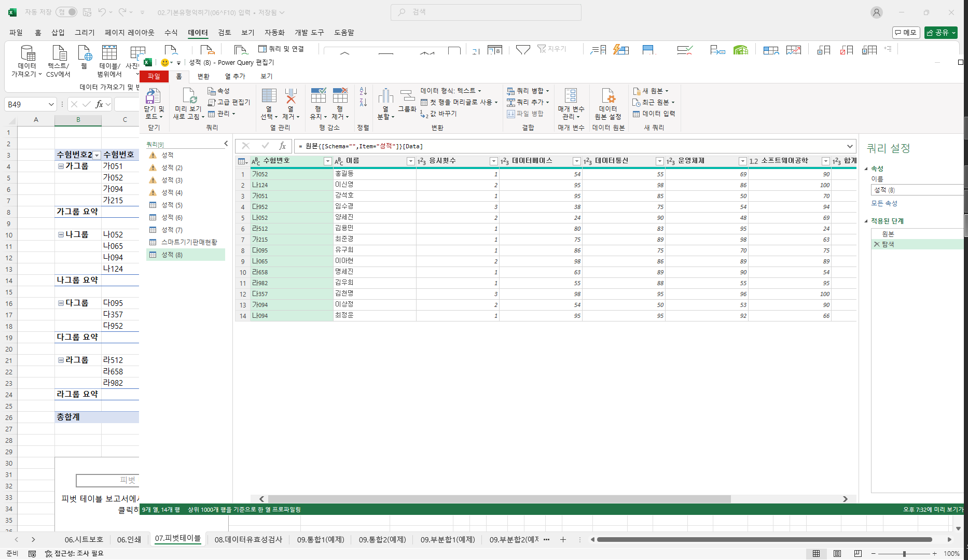968x560 pixels.
Task: Click Use First Row as Headers button
Action: tap(459, 102)
